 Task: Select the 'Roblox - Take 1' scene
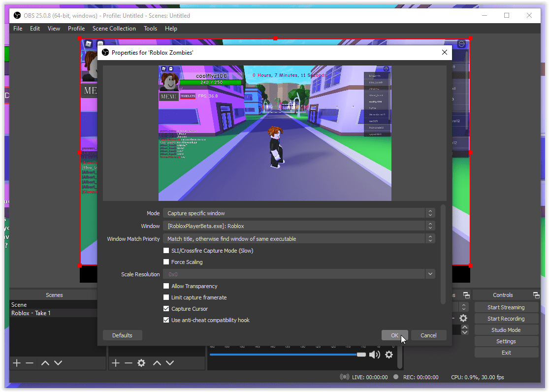point(53,313)
